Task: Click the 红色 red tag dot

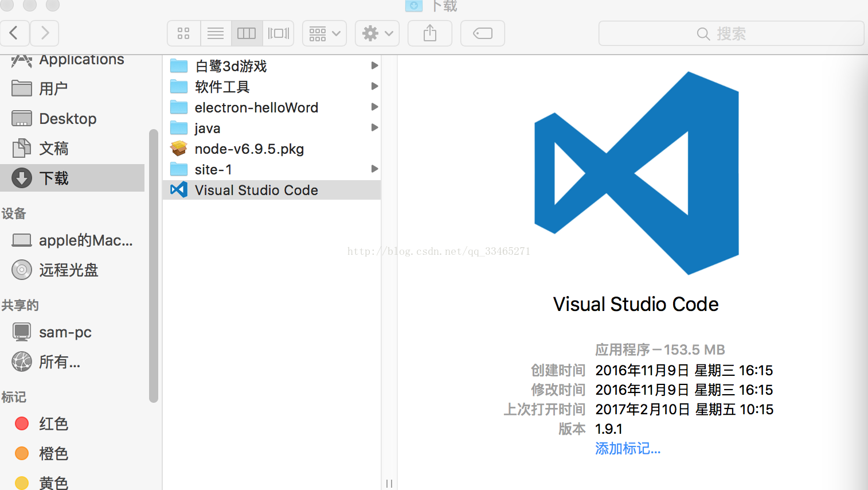Action: (x=22, y=423)
